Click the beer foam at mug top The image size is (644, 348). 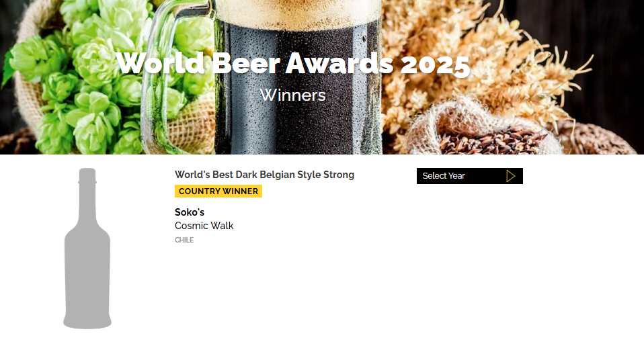(298, 12)
